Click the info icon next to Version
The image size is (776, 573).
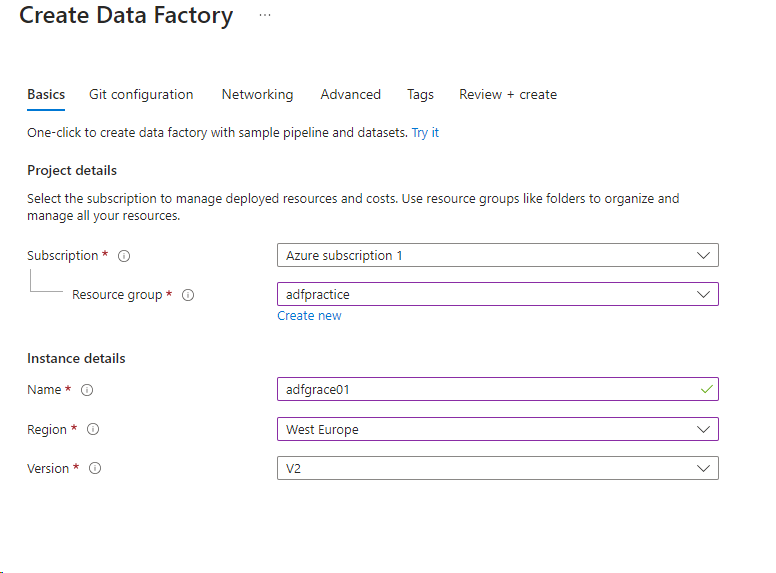(95, 468)
